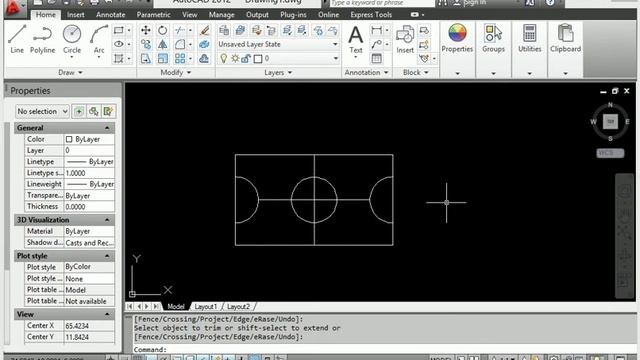Click the Rotate tool icon

click(162, 30)
